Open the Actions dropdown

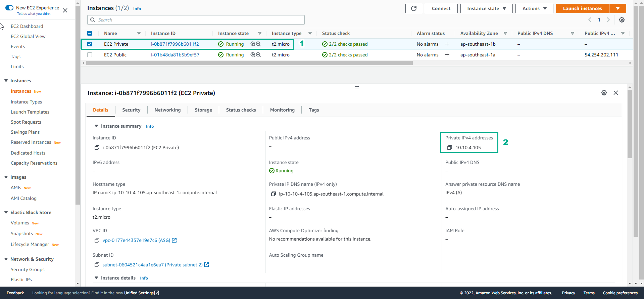[534, 8]
